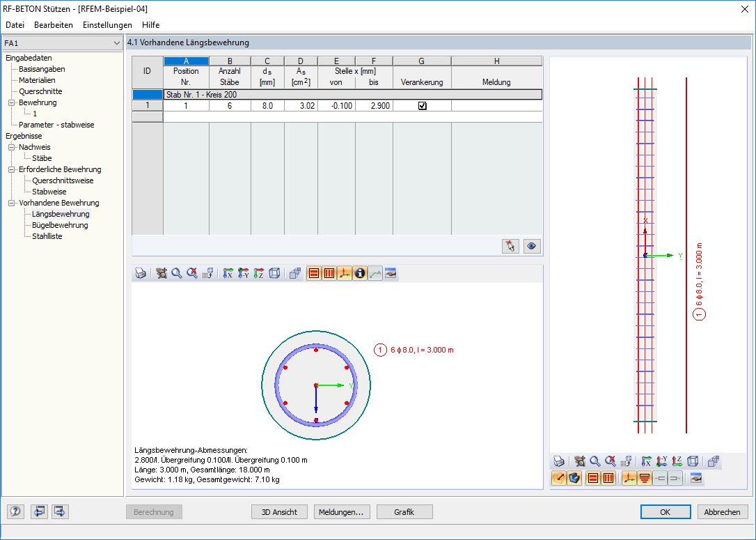Switch cross-section graphic to isometric view

click(x=274, y=274)
